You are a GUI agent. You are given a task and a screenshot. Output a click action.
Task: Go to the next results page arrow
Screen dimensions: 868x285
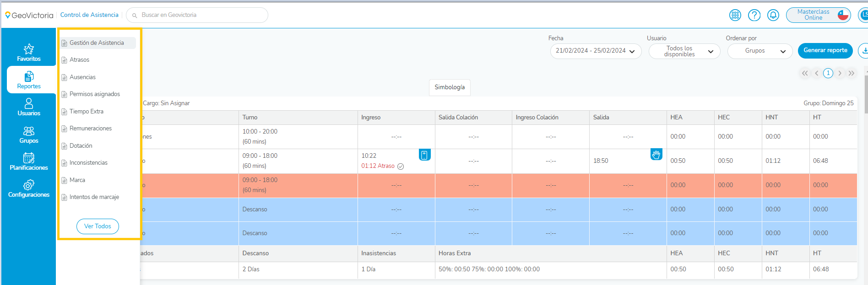[840, 73]
